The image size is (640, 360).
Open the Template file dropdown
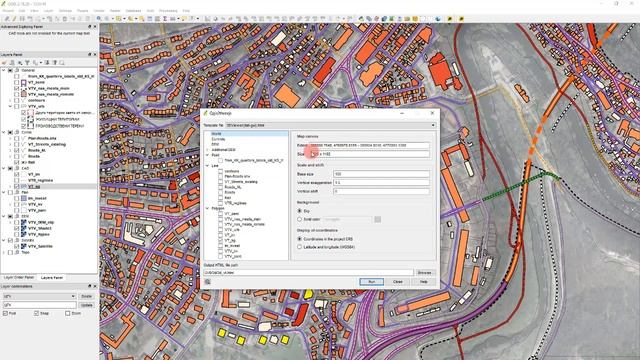coord(331,125)
